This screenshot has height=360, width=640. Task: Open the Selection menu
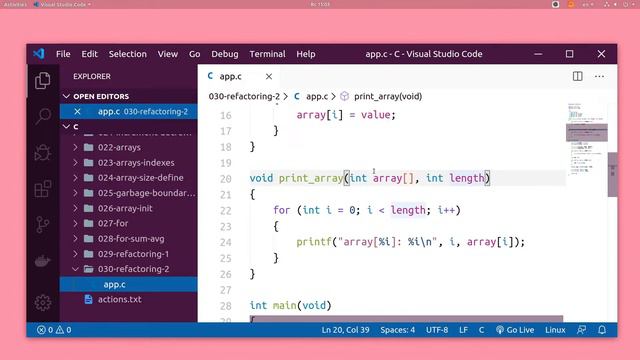point(127,54)
